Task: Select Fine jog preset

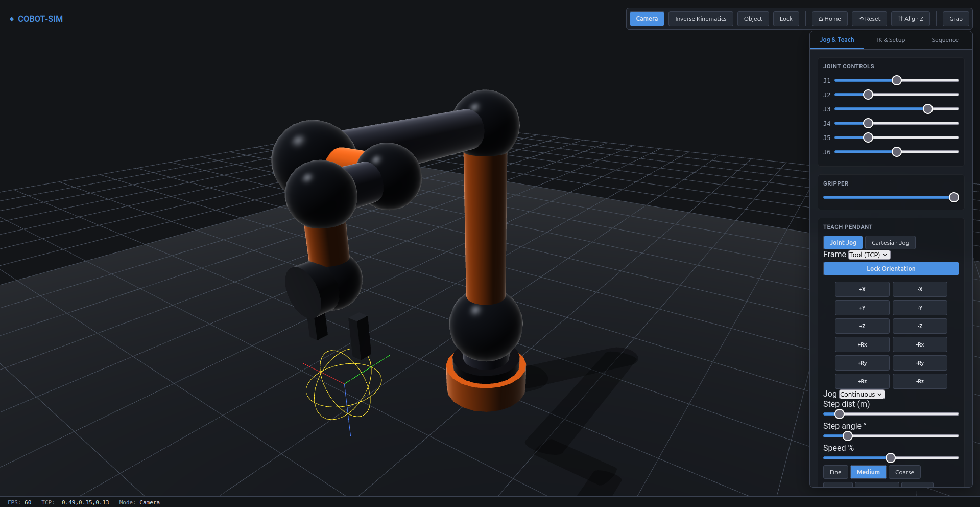Action: coord(835,472)
